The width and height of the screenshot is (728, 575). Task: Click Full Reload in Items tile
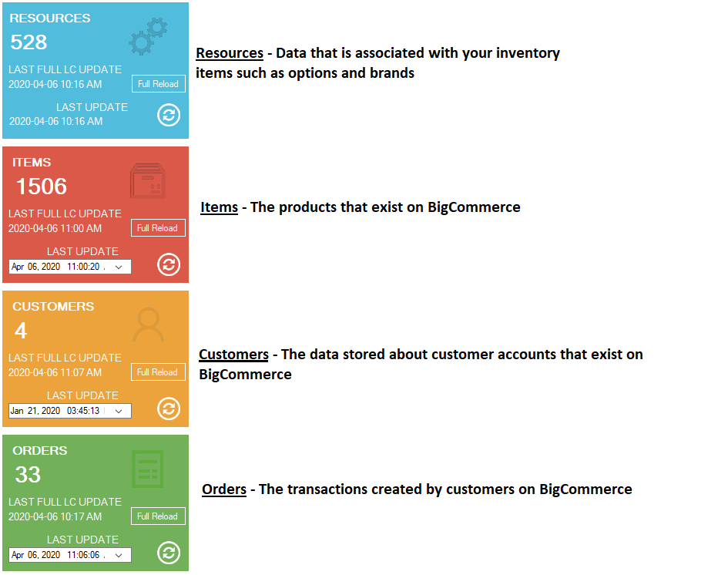158,228
